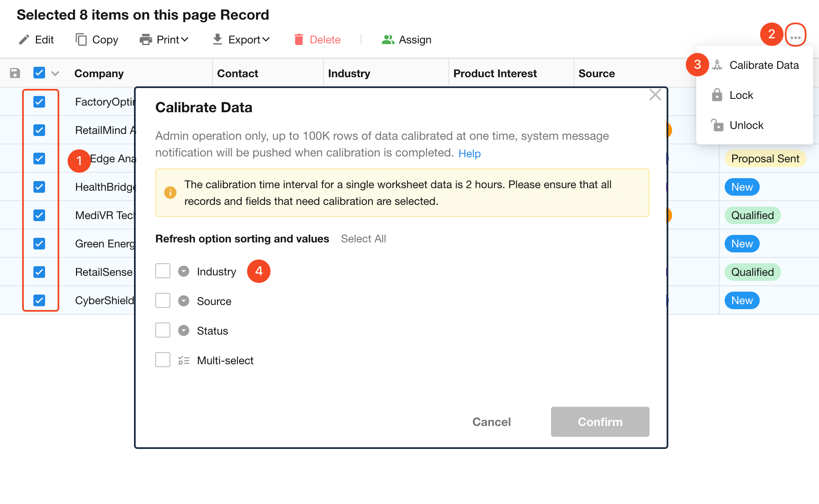Click the Assign people icon
This screenshot has width=819, height=504.
point(388,40)
